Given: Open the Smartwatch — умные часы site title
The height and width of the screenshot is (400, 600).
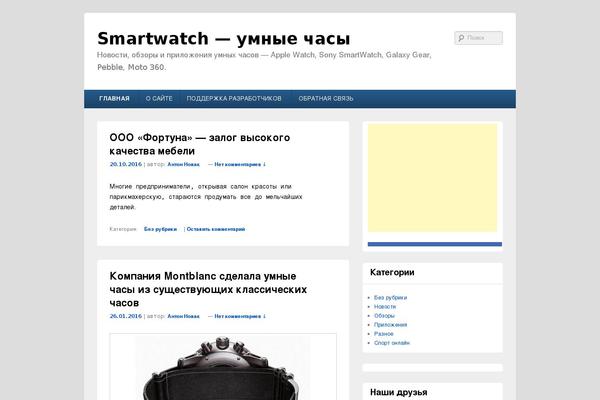Looking at the screenshot, I should 223,39.
